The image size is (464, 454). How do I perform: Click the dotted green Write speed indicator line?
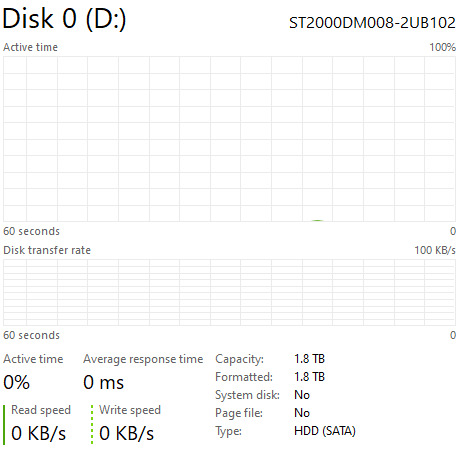pos(92,424)
